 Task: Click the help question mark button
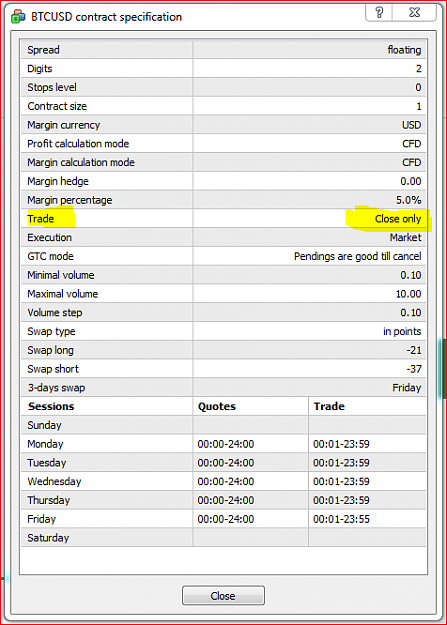coord(379,12)
